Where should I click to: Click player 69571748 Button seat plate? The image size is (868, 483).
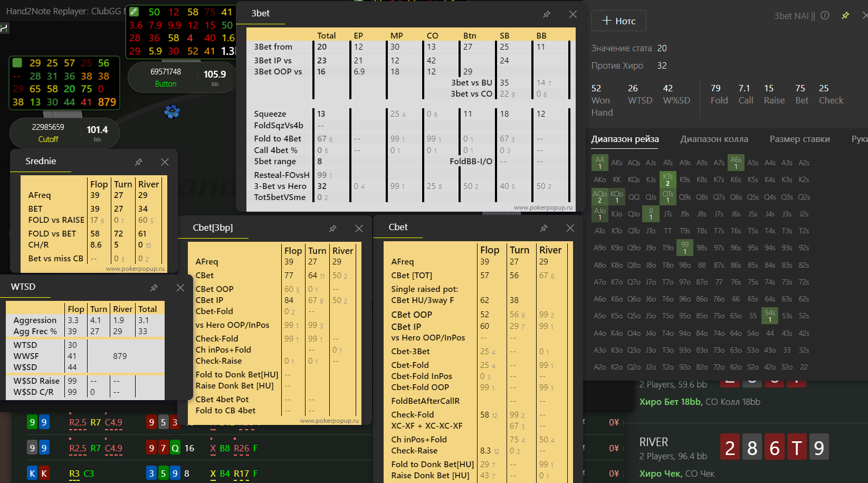(x=182, y=77)
